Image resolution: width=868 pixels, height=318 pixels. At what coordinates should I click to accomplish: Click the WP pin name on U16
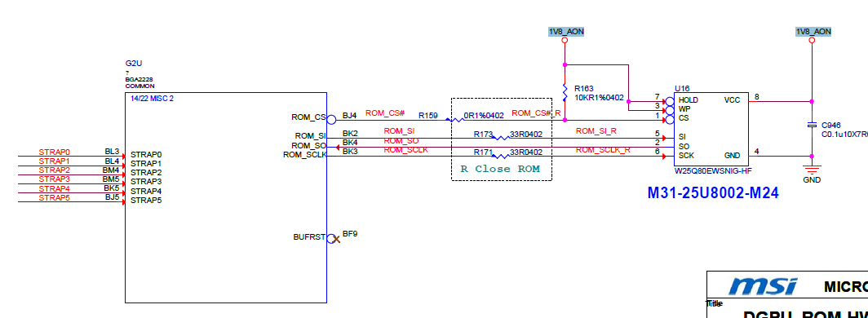coord(684,109)
